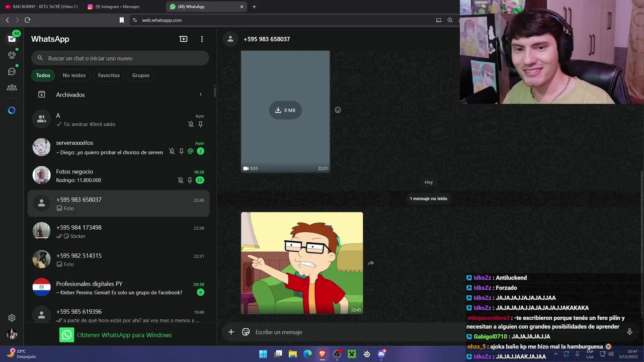Click the mention @ badge on servenxxxxitos
Screen dimensions: 644x362
(191, 151)
